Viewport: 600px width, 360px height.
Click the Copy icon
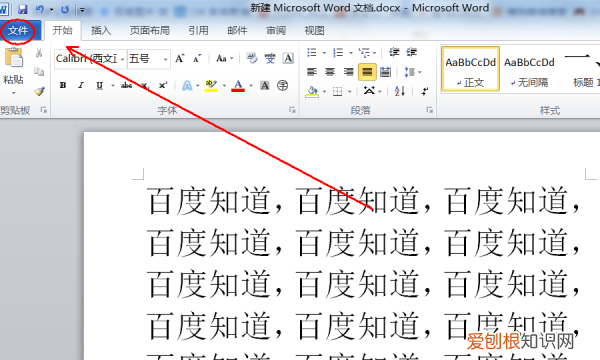[39, 72]
